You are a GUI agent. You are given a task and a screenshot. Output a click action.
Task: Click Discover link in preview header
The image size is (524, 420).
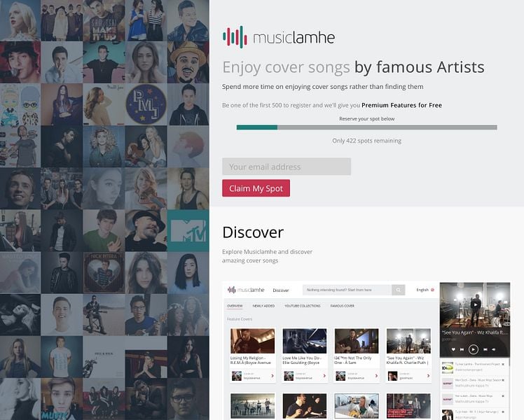(x=281, y=290)
